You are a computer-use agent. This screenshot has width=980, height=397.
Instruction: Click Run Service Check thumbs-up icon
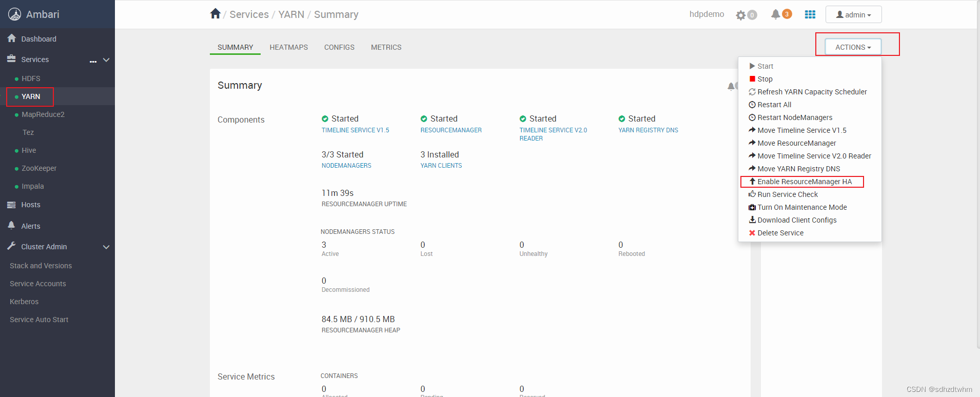[752, 194]
